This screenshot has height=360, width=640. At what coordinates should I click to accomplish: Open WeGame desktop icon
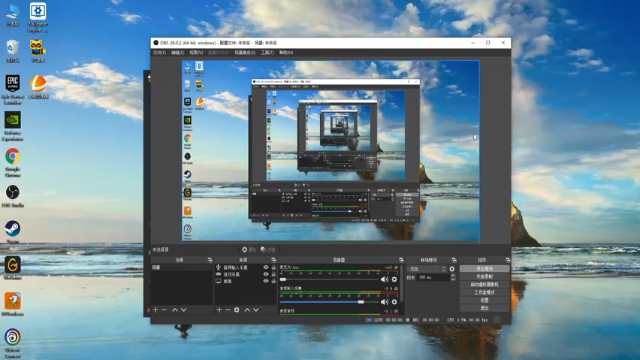pyautogui.click(x=13, y=268)
